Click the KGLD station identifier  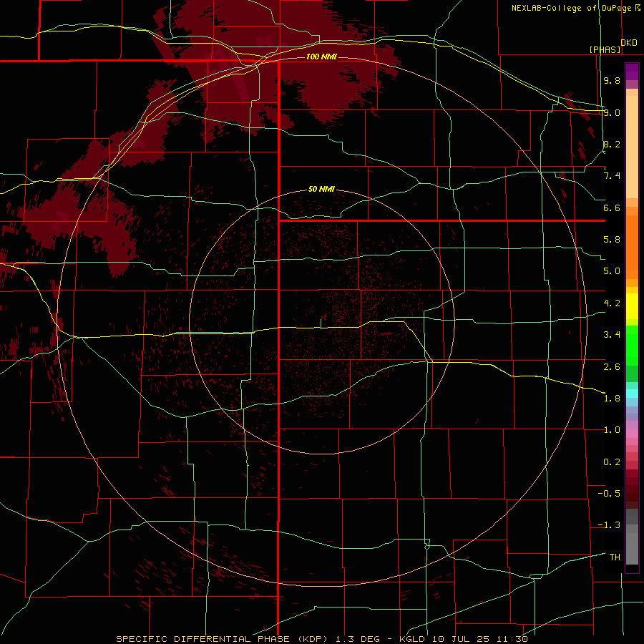point(412,639)
